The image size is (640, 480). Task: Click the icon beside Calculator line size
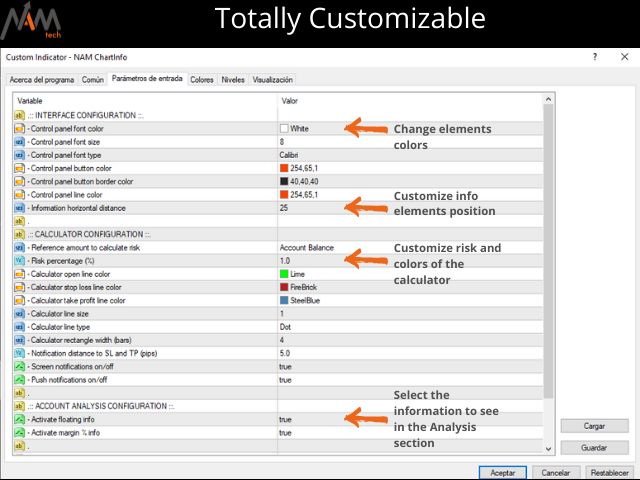(x=19, y=313)
